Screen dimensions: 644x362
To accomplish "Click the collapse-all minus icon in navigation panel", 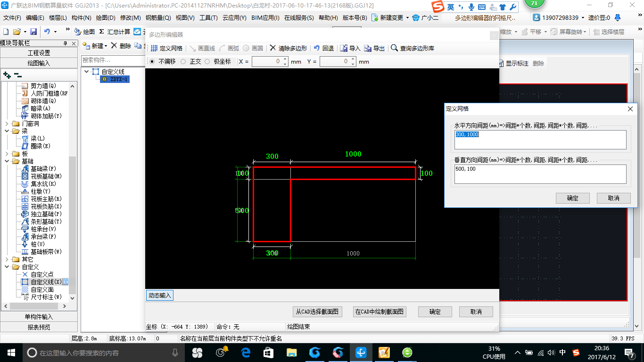I will click(18, 74).
